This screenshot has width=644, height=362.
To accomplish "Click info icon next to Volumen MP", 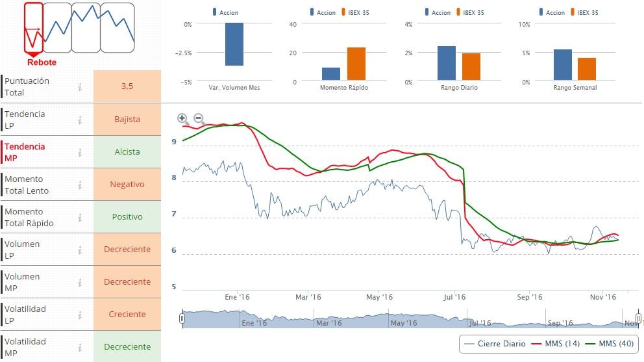I will point(79,282).
